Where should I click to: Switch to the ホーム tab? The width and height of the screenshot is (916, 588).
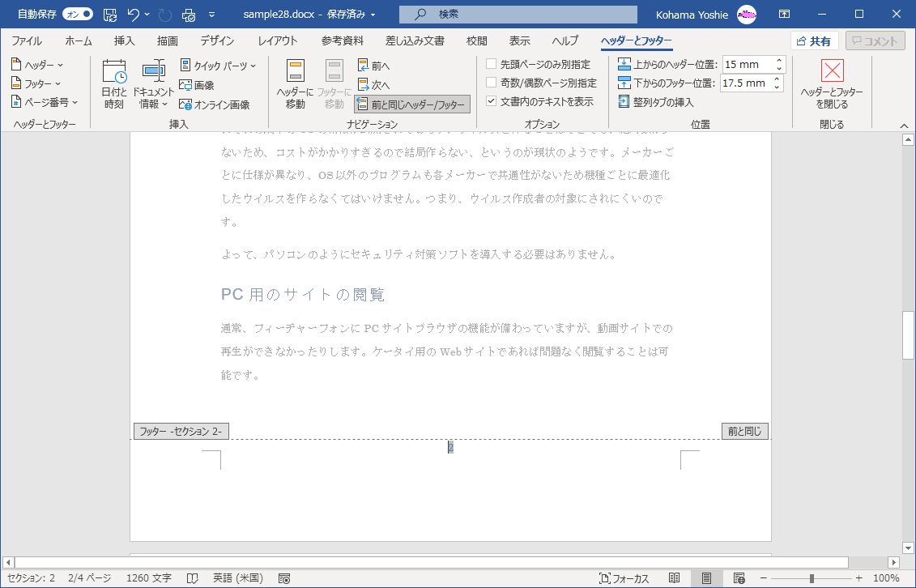click(x=79, y=40)
